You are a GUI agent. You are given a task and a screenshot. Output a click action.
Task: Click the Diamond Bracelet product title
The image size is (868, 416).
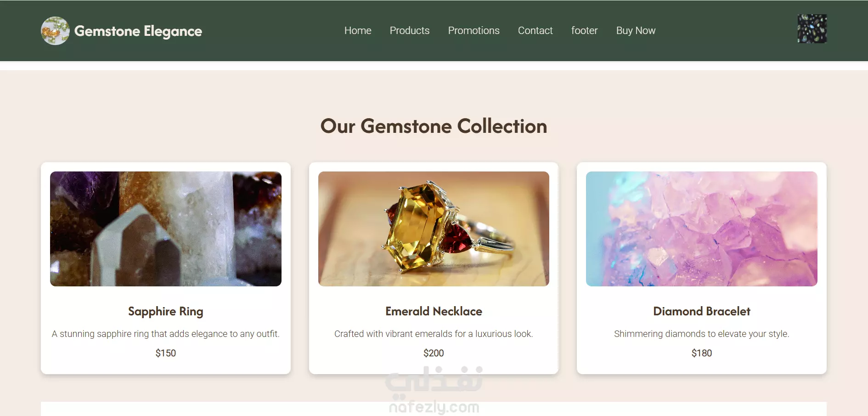point(702,311)
